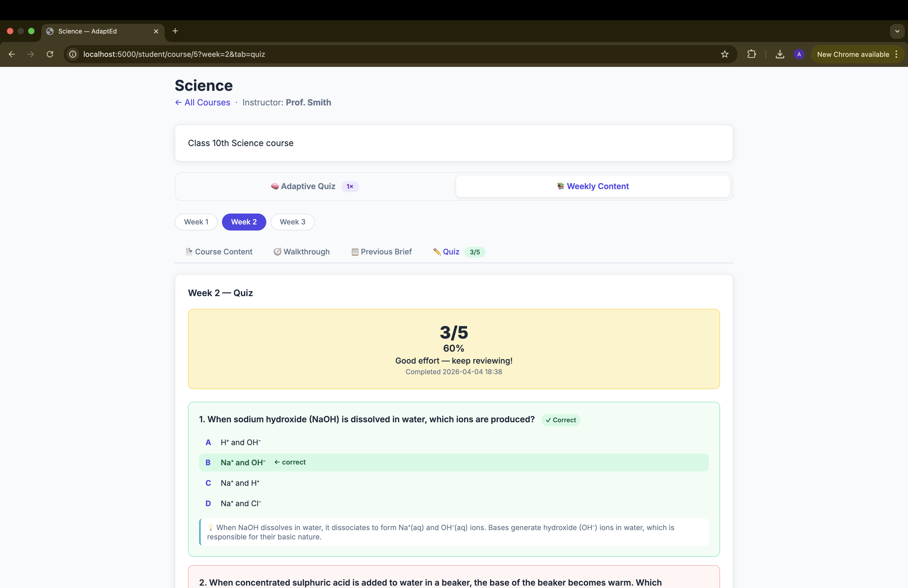This screenshot has height=588, width=908.
Task: Click the site information icon
Action: [73, 54]
